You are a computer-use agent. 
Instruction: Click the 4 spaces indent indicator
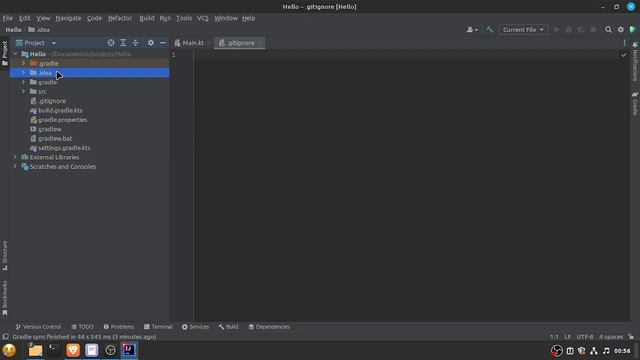tap(611, 337)
